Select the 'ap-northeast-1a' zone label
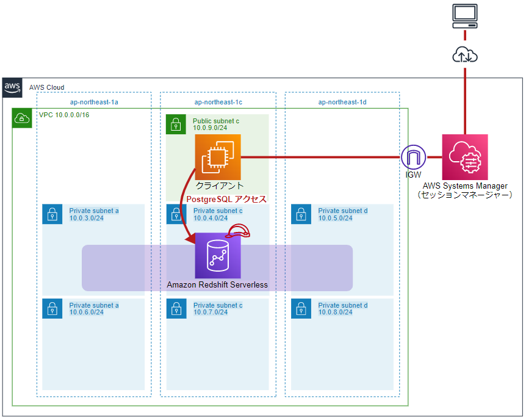This screenshot has height=420, width=526. (94, 102)
